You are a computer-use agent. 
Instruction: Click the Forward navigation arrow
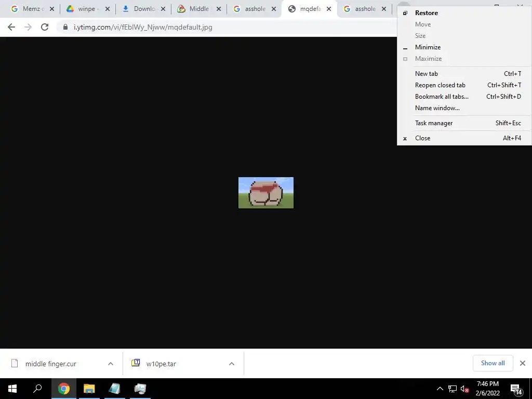click(x=28, y=27)
